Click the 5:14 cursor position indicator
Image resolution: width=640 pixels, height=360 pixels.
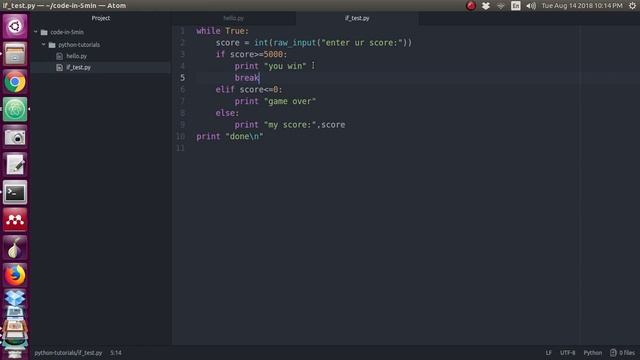click(116, 353)
